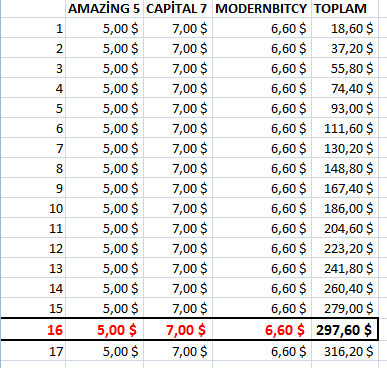The height and width of the screenshot is (368, 387).
Task: Click the 279,00 $ total cell
Action: 345,308
